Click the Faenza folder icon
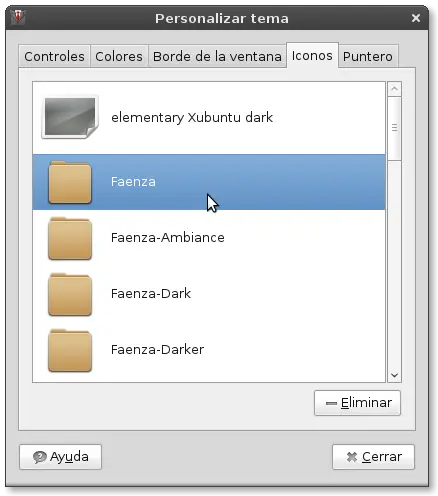The image size is (438, 496). 70,182
